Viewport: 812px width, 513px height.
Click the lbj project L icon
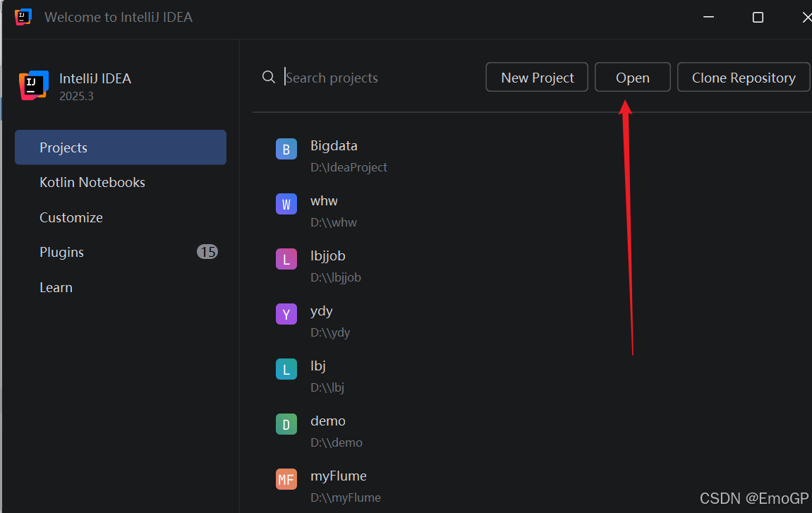click(x=286, y=369)
